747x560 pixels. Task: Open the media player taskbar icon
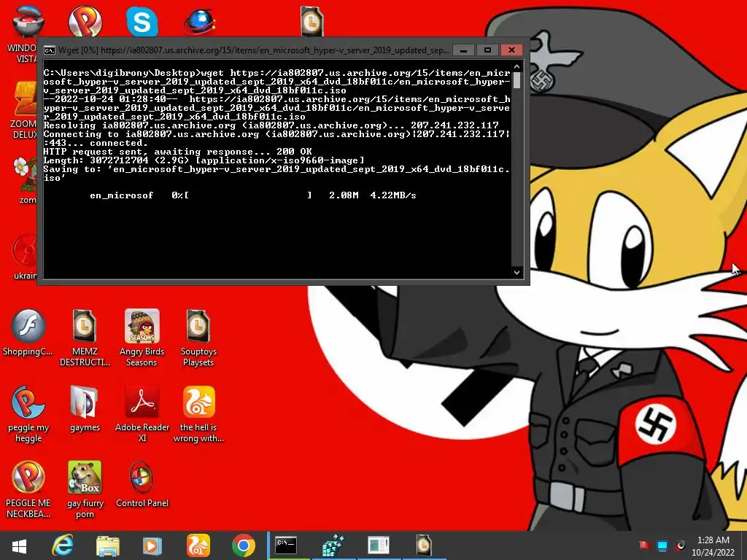pyautogui.click(x=152, y=545)
